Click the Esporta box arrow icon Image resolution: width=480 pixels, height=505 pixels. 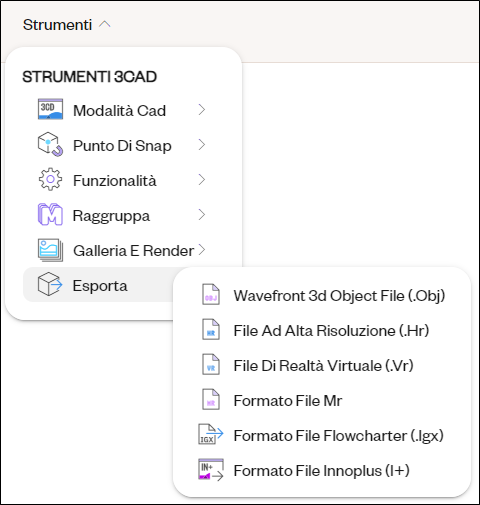pyautogui.click(x=50, y=284)
